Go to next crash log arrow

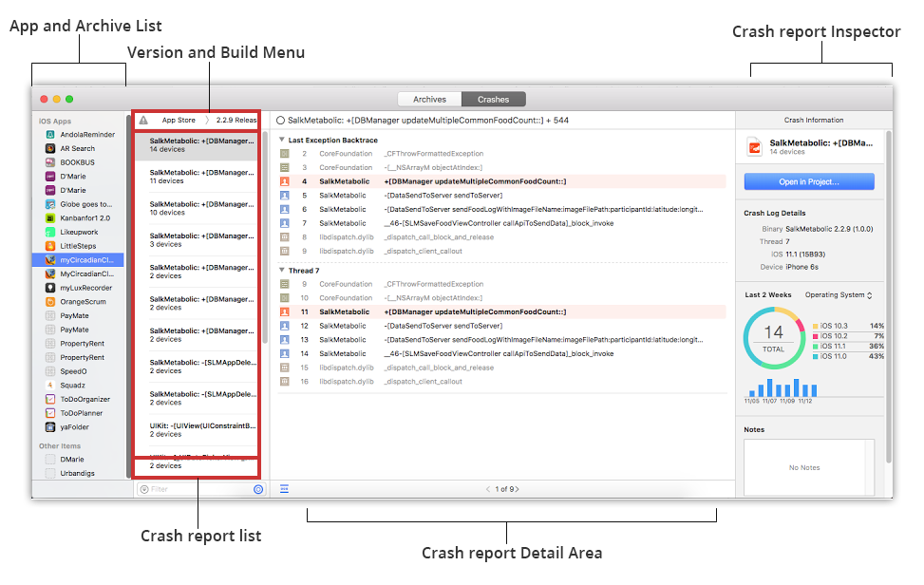click(517, 490)
